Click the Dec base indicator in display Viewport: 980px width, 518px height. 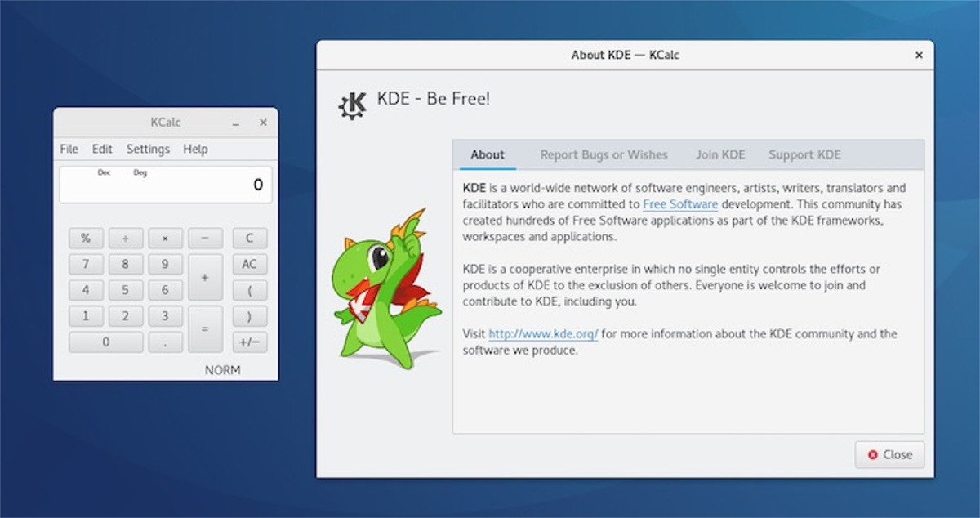[104, 172]
